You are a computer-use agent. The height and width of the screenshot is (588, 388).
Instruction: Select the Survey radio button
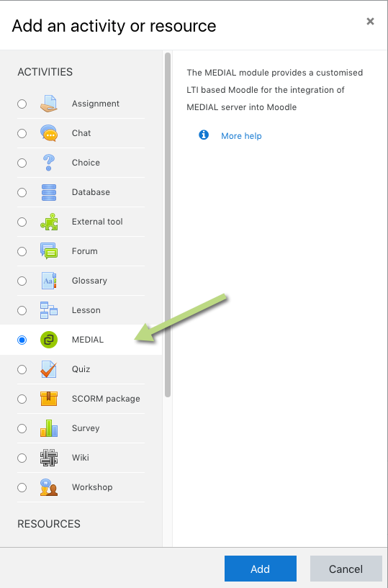pyautogui.click(x=22, y=429)
